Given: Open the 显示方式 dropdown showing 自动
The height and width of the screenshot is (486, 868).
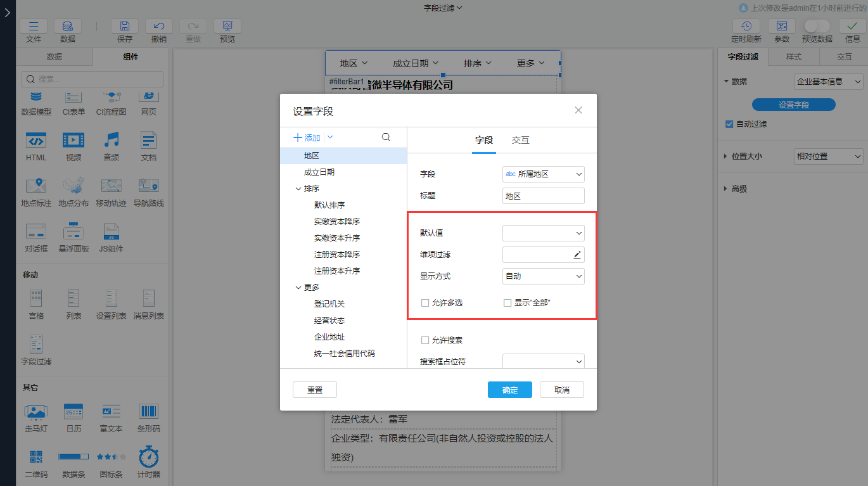Looking at the screenshot, I should 543,276.
